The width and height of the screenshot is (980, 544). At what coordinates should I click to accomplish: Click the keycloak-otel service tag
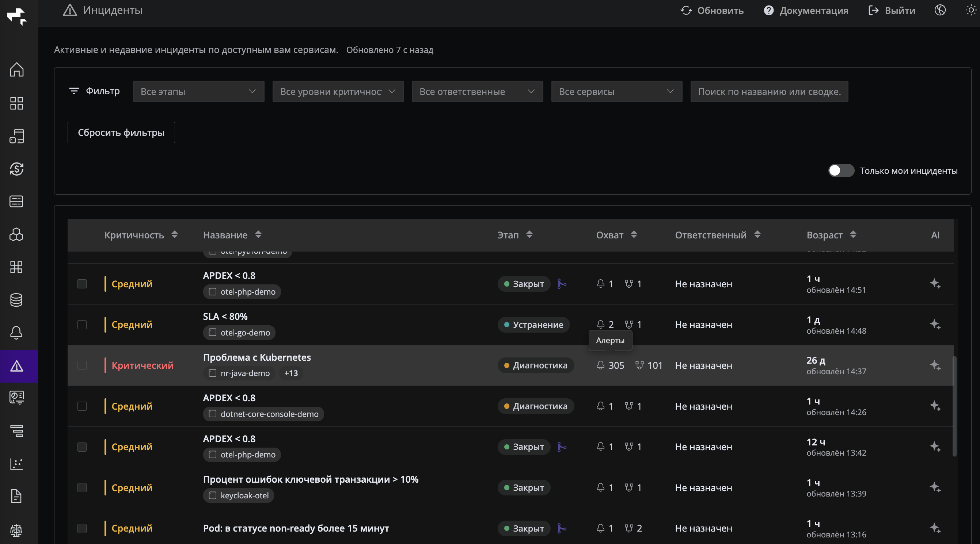239,496
